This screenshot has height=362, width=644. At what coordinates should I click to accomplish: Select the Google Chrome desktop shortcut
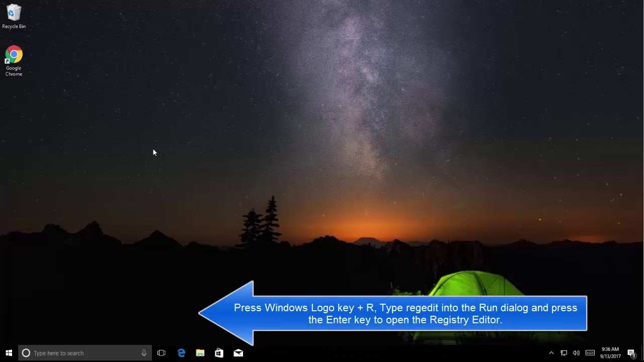tap(14, 61)
